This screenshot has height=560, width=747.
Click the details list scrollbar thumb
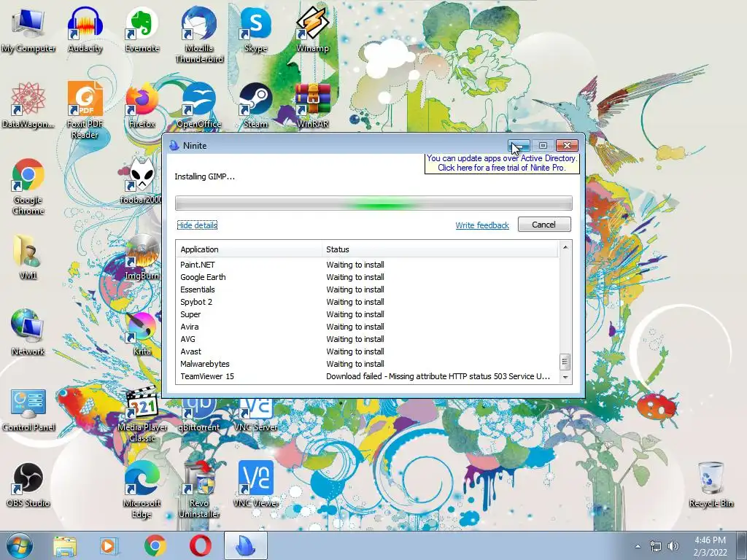click(x=565, y=362)
